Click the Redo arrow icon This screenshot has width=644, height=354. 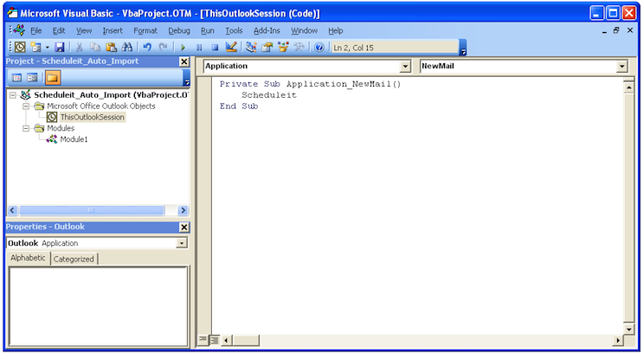click(x=163, y=48)
